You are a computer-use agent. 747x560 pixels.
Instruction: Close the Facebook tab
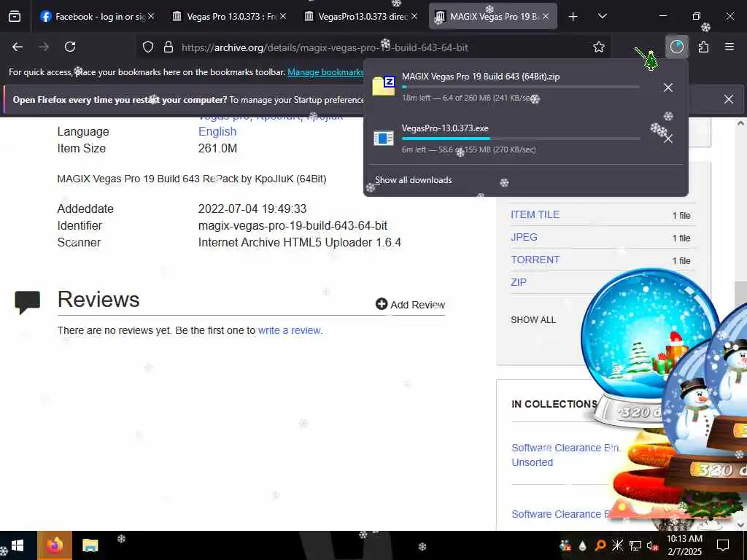coord(151,16)
